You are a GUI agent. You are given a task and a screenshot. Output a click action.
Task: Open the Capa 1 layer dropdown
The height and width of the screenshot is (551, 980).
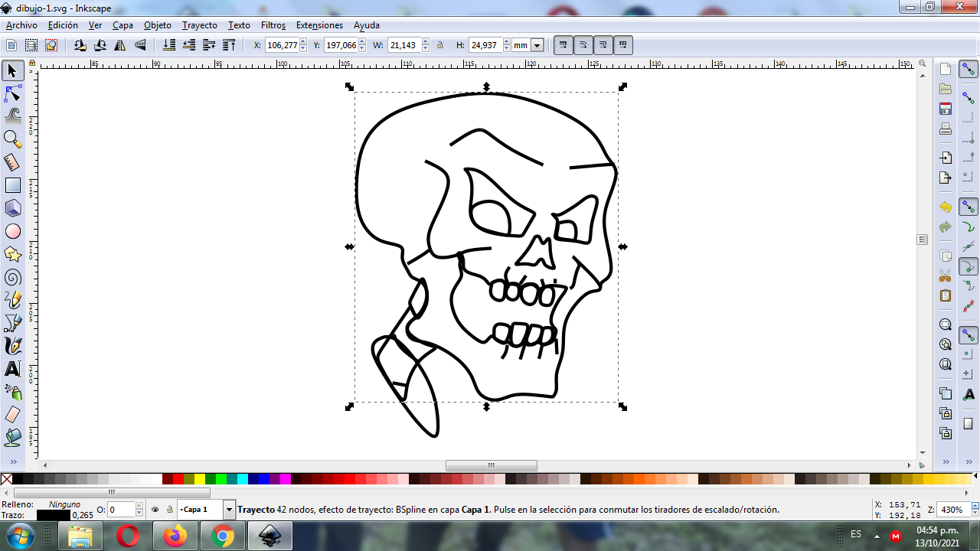(x=229, y=510)
